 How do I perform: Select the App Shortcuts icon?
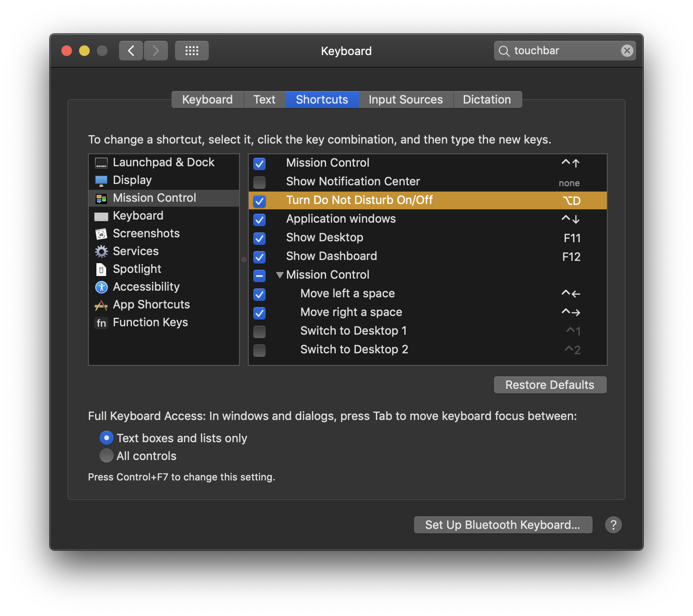click(x=101, y=304)
